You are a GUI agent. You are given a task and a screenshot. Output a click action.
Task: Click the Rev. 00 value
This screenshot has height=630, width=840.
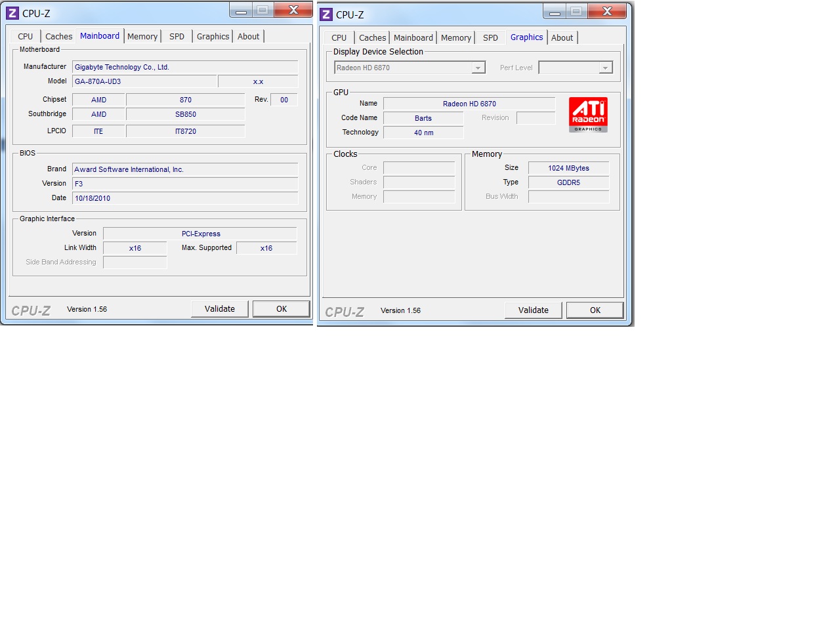pyautogui.click(x=284, y=100)
